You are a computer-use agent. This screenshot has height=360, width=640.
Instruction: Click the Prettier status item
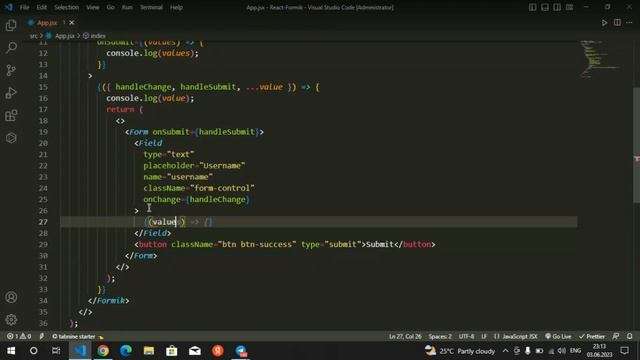[592, 336]
